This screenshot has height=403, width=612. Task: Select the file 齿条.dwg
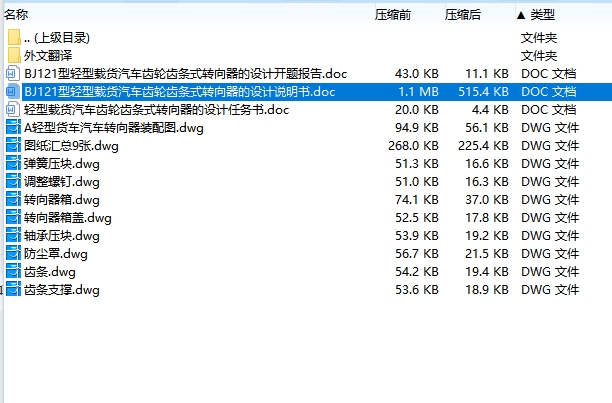point(50,272)
